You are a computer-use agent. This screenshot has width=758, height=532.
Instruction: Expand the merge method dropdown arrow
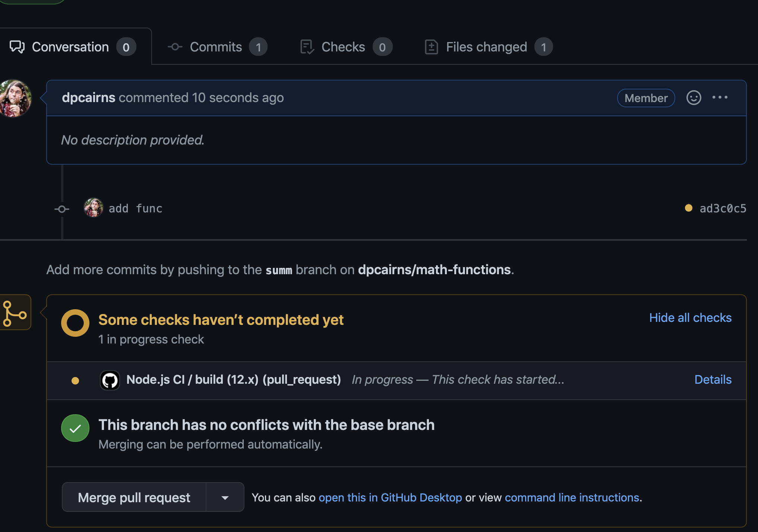[225, 497]
